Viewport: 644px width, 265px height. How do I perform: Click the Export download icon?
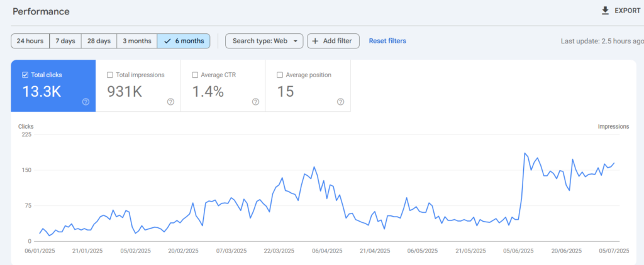pos(605,11)
